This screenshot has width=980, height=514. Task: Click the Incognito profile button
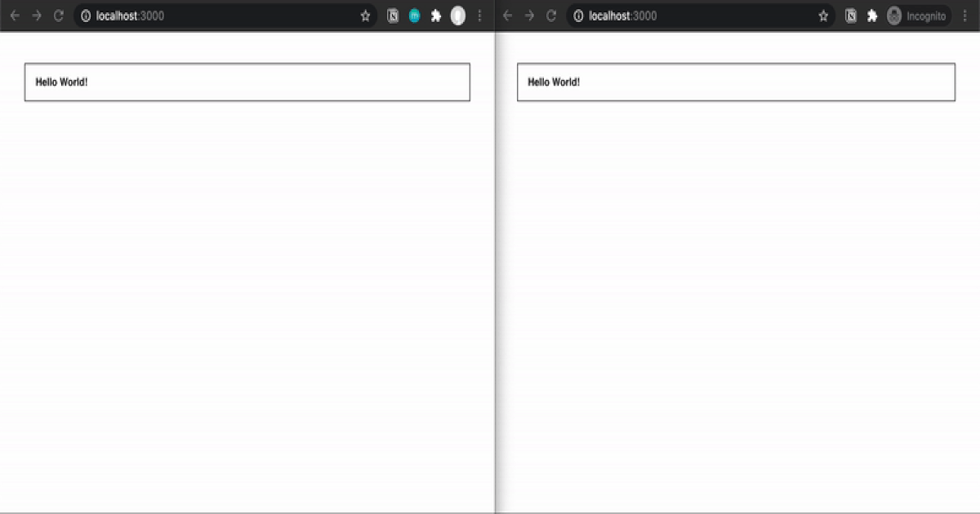click(918, 16)
